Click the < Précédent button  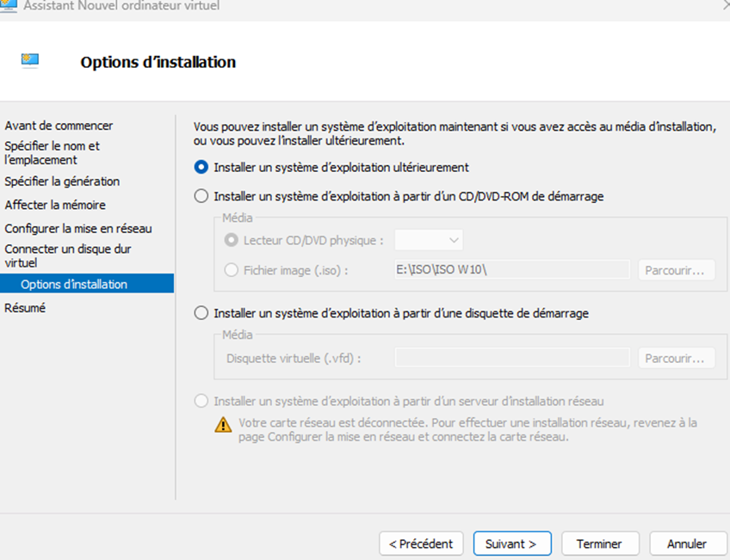(x=421, y=544)
